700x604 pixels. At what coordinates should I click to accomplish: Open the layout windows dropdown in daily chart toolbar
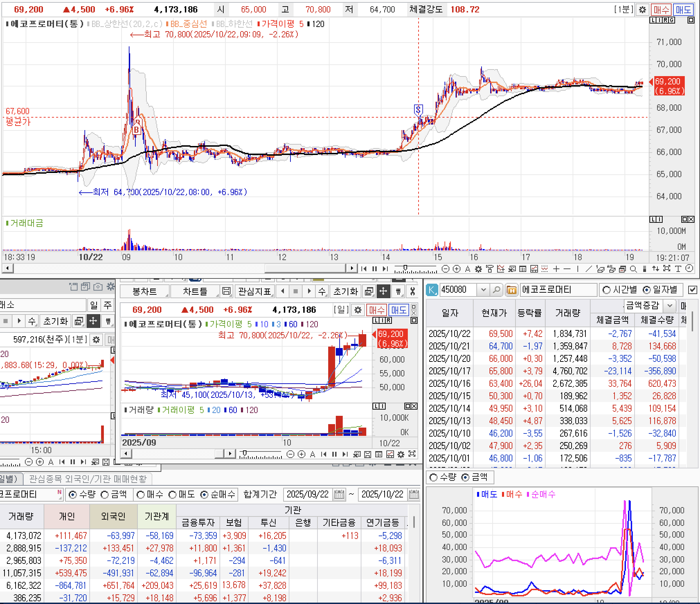click(x=369, y=291)
